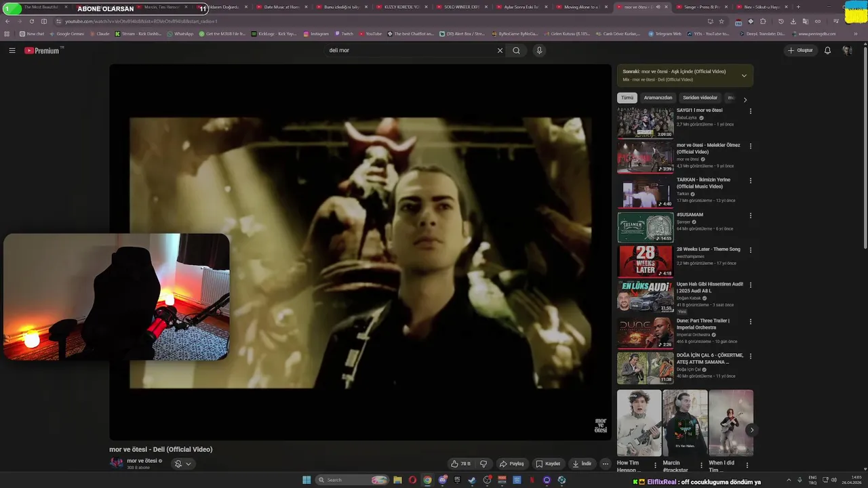
Task: Like the video with thumbs-up 78 B
Action: pos(461,464)
